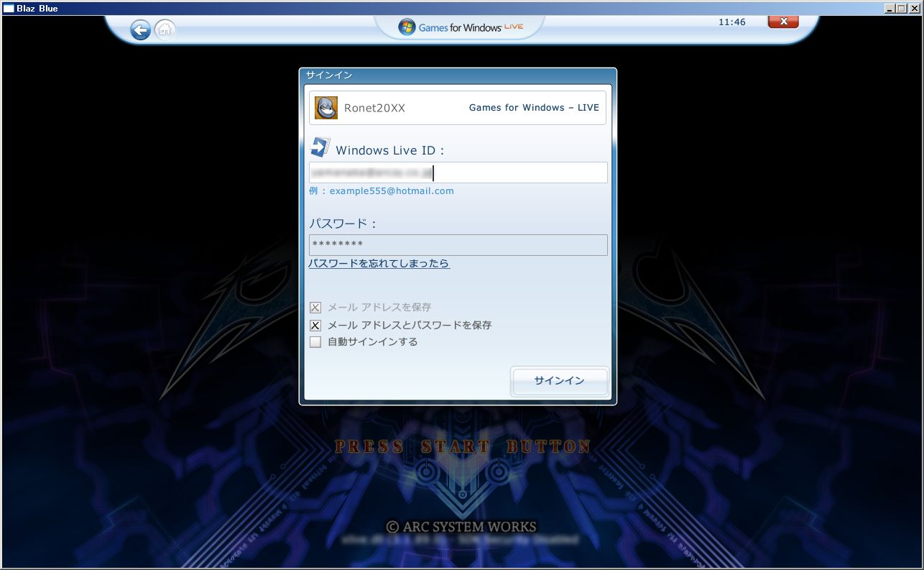Screen dimensions: 924x570
Task: Uncheck メール アドレスとパスワードを保存 checkbox
Action: click(315, 325)
